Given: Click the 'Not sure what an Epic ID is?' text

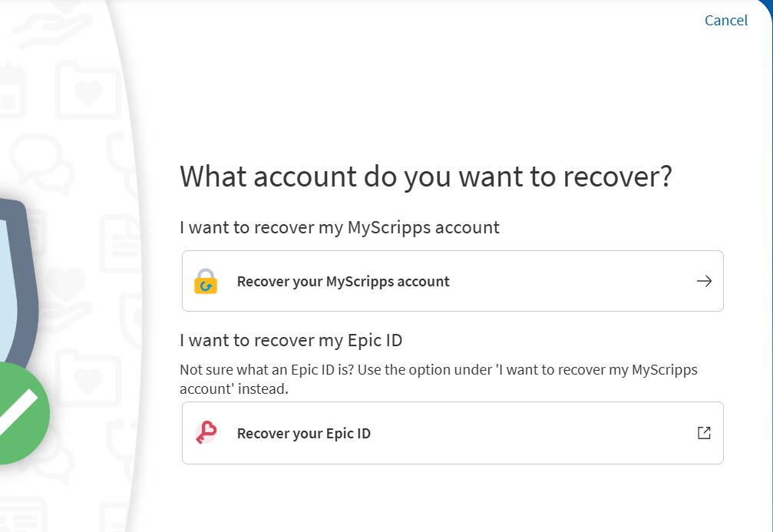Looking at the screenshot, I should tap(266, 370).
